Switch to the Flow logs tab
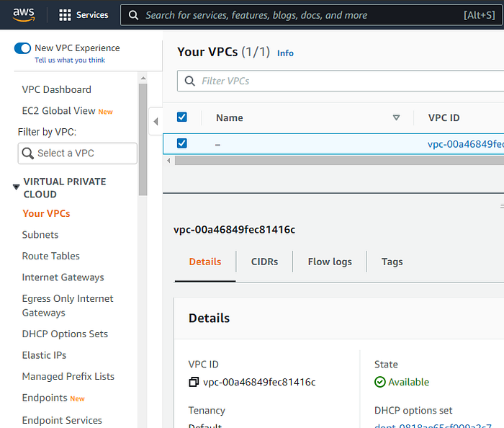This screenshot has width=504, height=428. 330,262
